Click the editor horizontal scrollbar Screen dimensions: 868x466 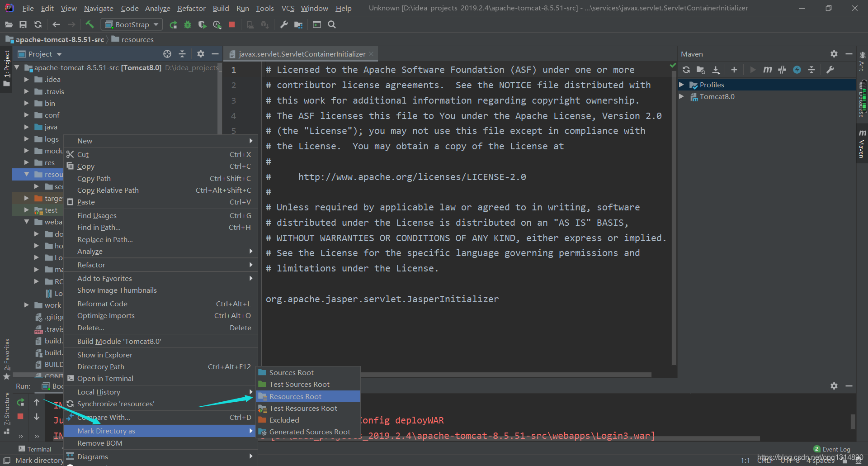tap(506, 375)
